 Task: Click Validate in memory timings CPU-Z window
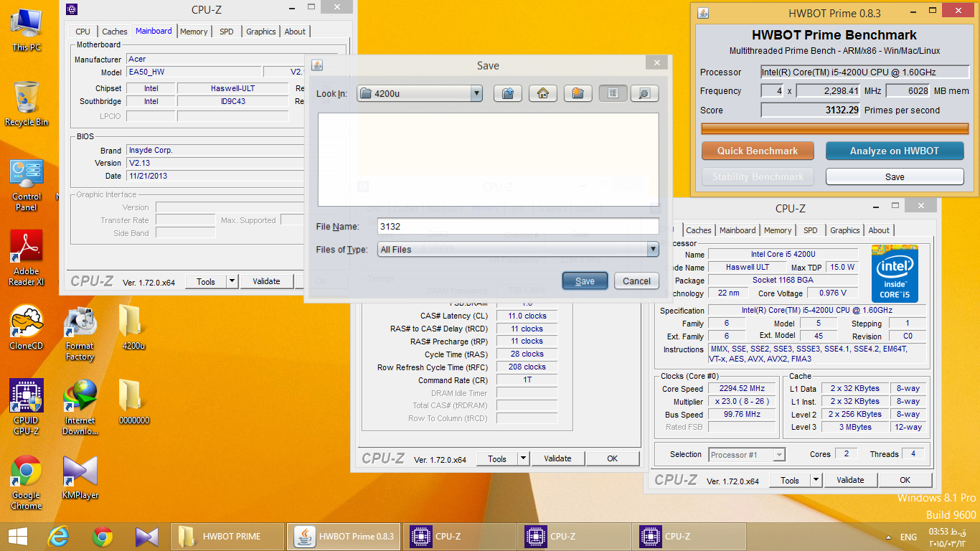pos(557,458)
